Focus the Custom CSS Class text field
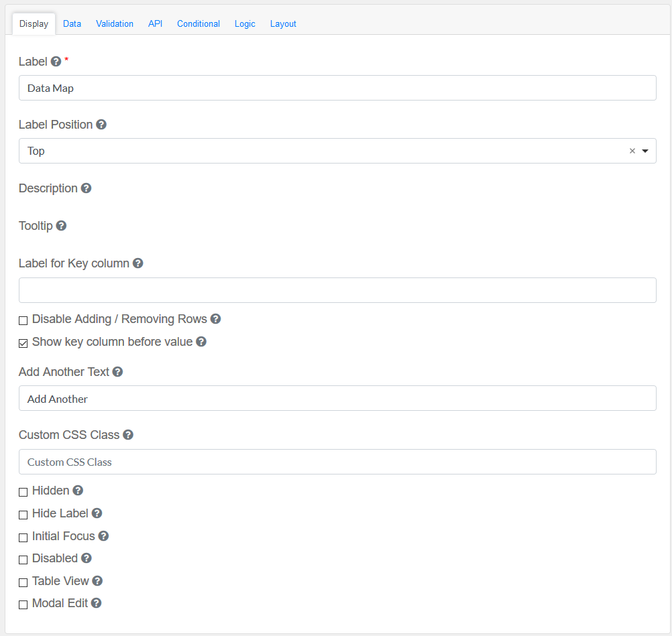 click(x=337, y=462)
